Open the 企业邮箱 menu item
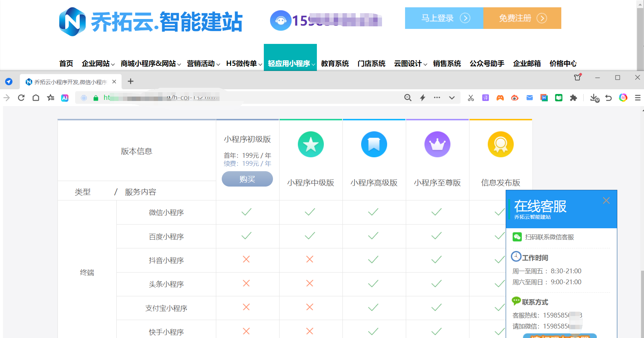 pyautogui.click(x=527, y=64)
